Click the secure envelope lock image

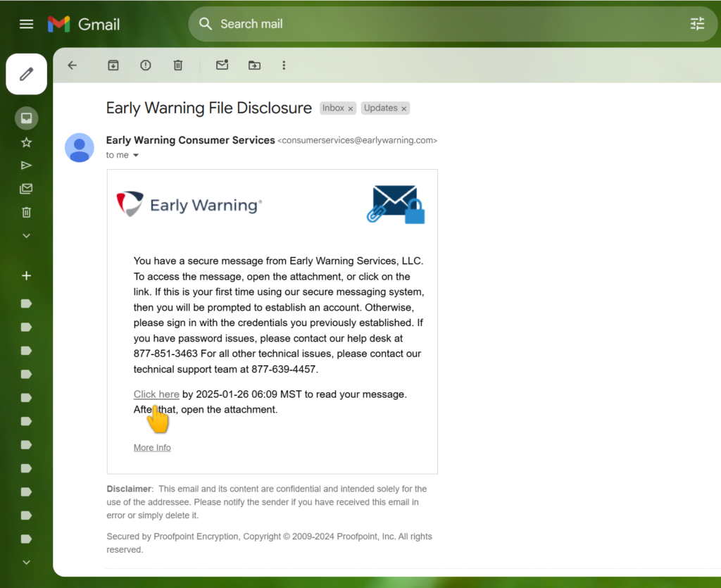(396, 205)
